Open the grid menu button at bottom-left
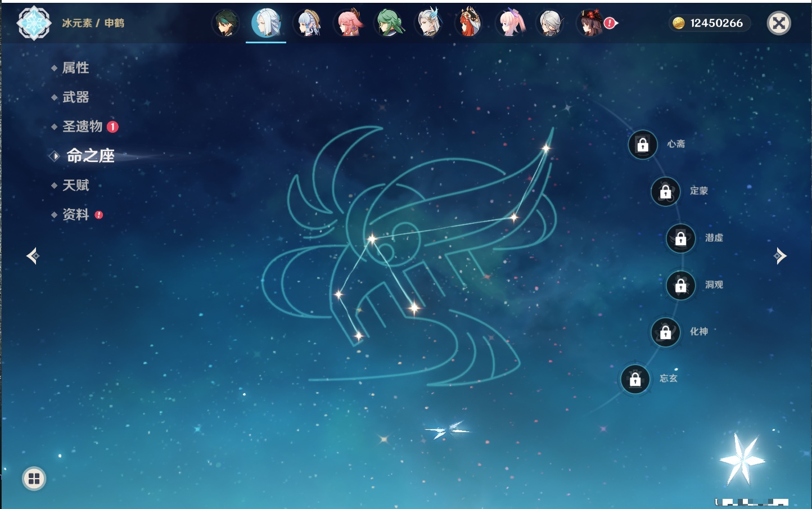This screenshot has width=812, height=509. click(x=34, y=479)
